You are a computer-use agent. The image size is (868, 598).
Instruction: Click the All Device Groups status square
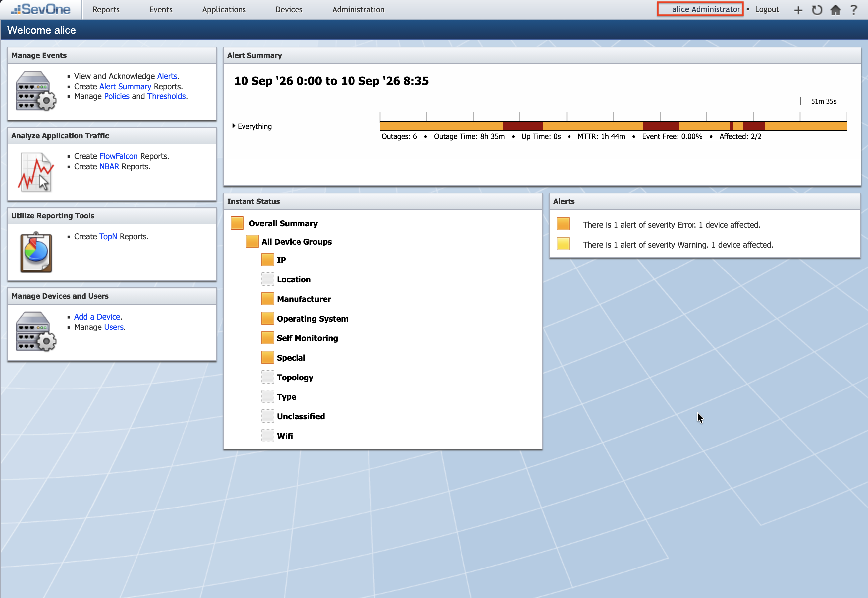[252, 241]
